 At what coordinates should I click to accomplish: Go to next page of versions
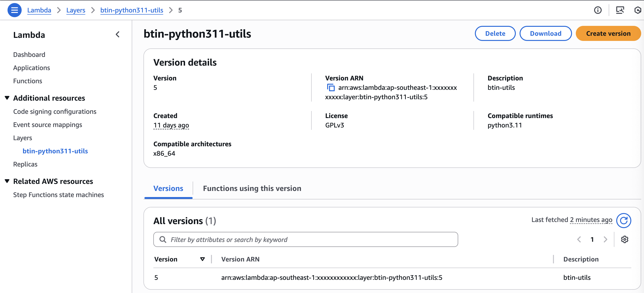pos(605,239)
